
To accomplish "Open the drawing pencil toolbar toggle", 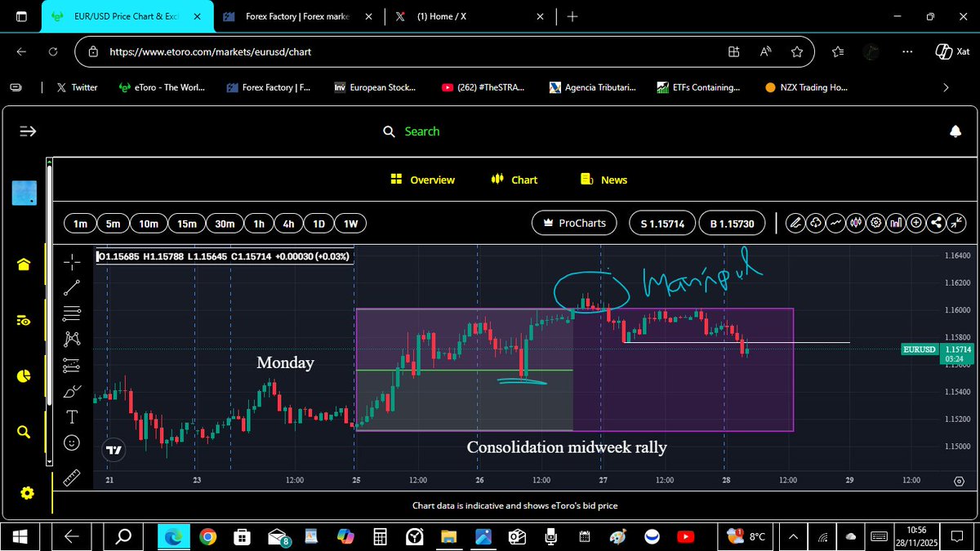I will pos(795,223).
